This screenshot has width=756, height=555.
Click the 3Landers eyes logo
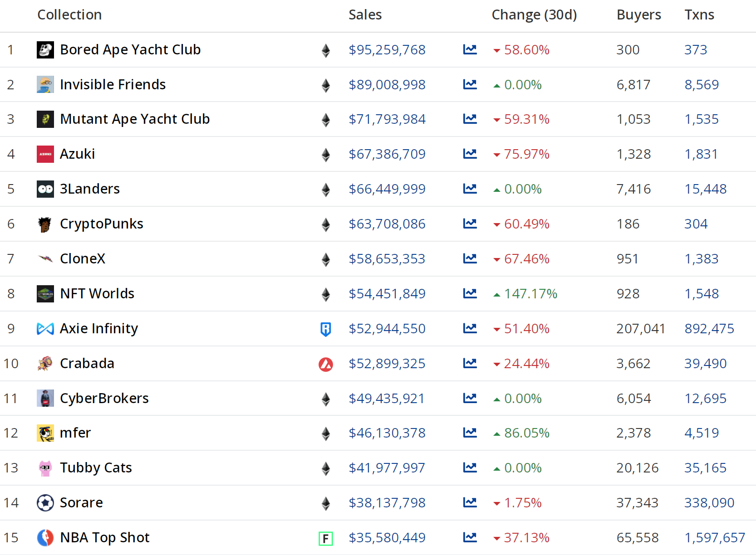click(x=45, y=189)
